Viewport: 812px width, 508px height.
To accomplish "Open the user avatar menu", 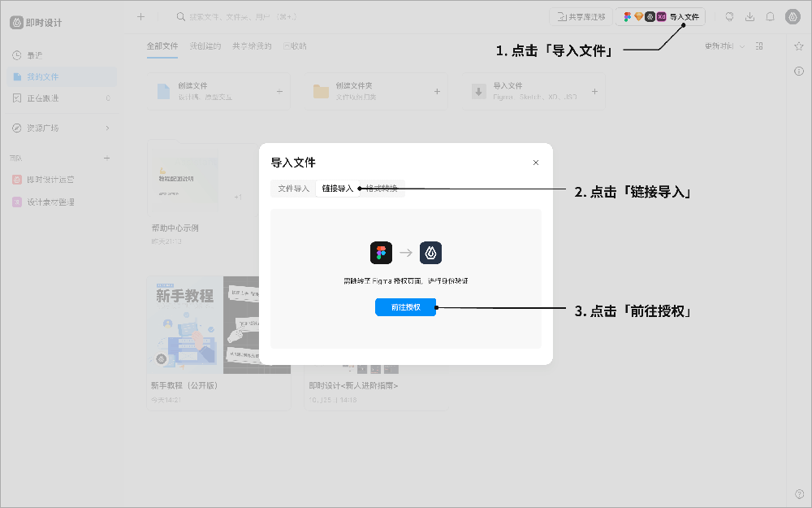I will [793, 16].
